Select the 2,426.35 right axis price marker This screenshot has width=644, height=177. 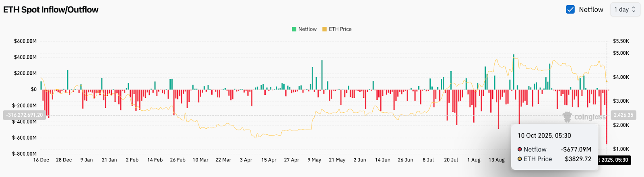(623, 115)
